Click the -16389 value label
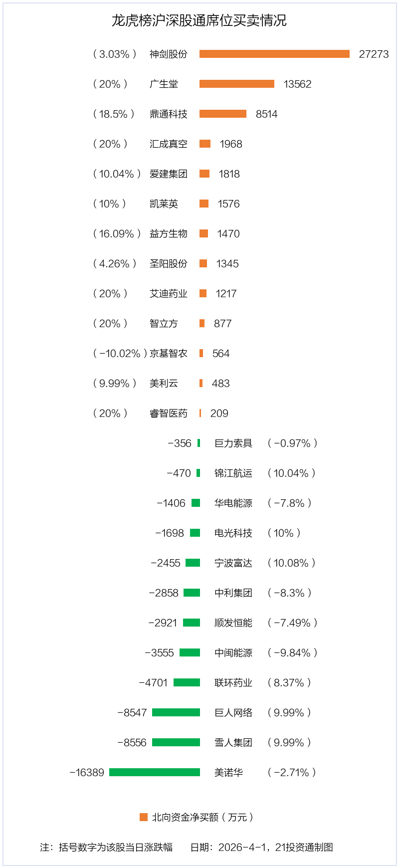The width and height of the screenshot is (399, 868). [87, 773]
